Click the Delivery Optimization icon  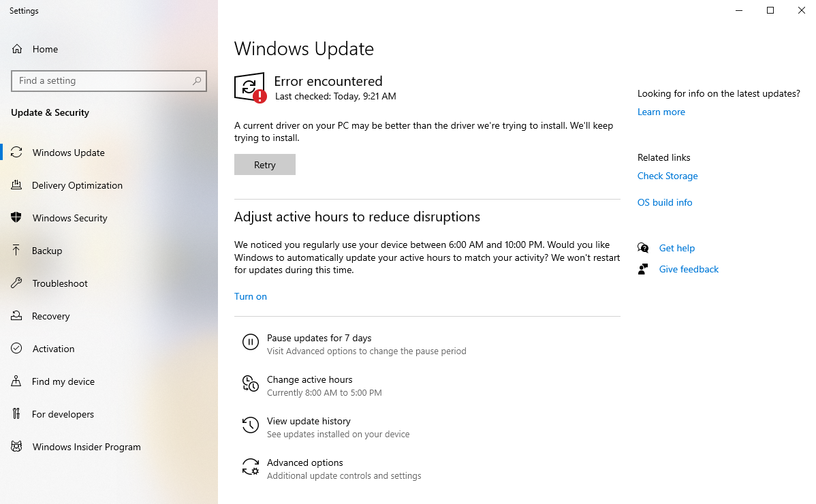pos(16,185)
